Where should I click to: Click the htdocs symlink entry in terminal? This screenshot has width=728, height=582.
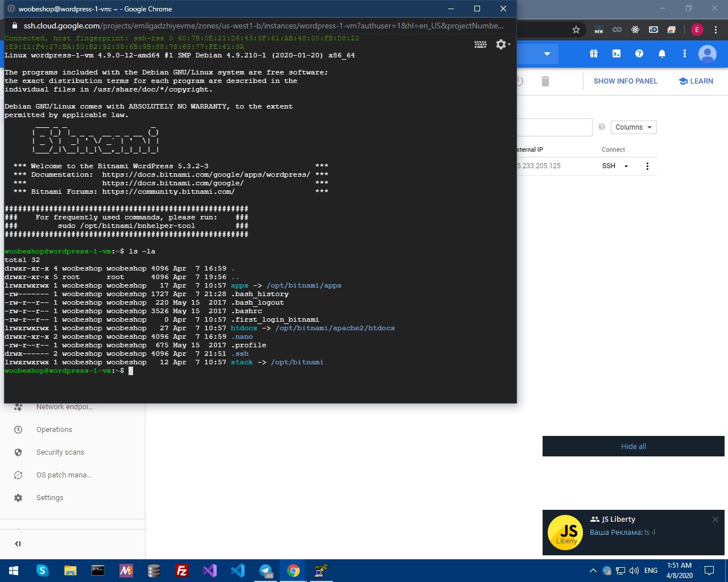coord(244,328)
